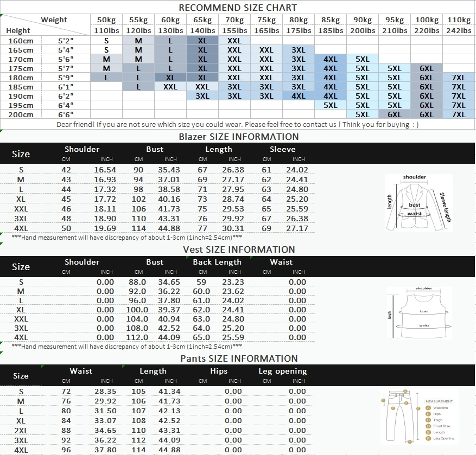
Task: Click the 6XL cell under 95kg in 200cm row
Action: pos(395,114)
